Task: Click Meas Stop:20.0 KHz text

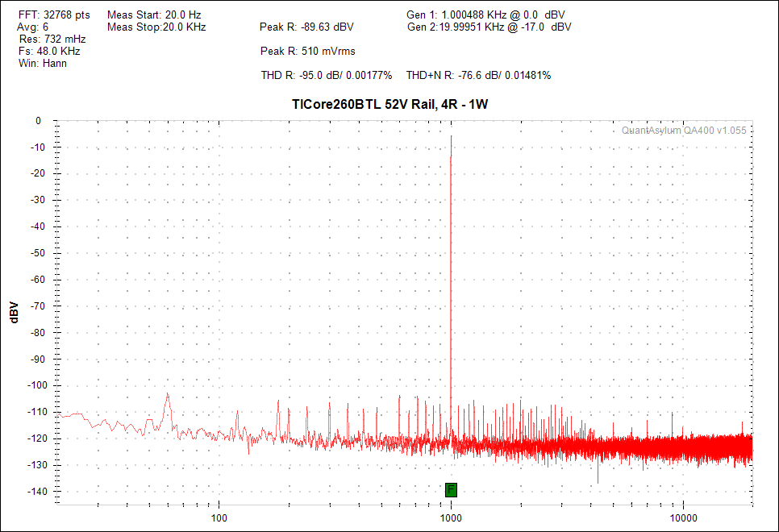Action: [x=156, y=27]
